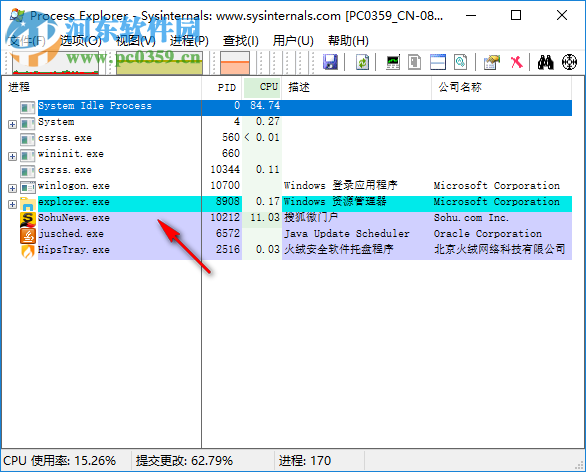Click the winlogon.exe process icon
The width and height of the screenshot is (586, 472).
(28, 188)
